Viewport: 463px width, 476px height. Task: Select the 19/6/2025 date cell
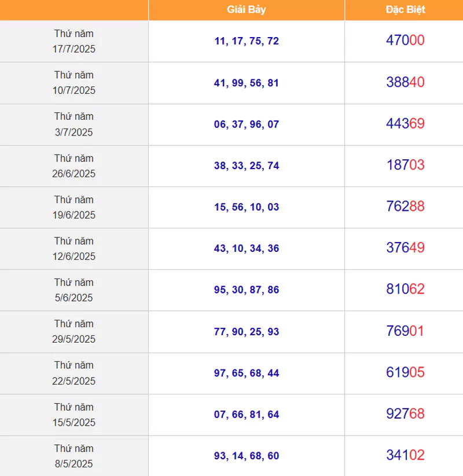pyautogui.click(x=74, y=207)
